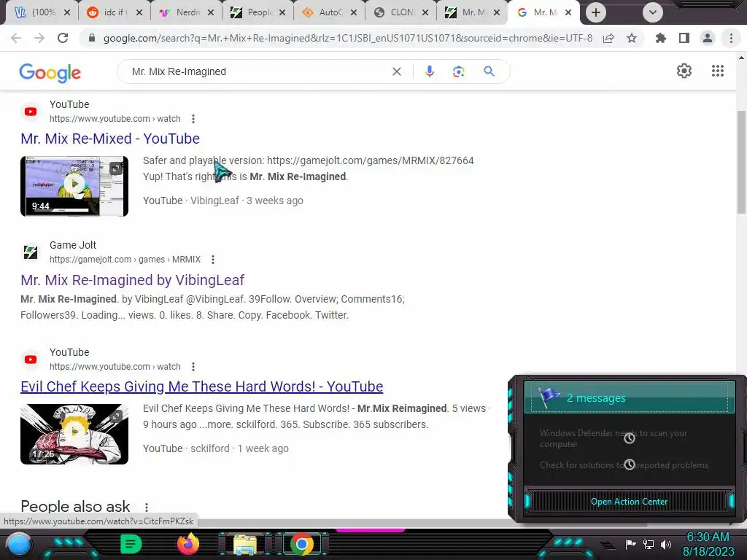Open a new tab with plus button
Screen dimensions: 747x560
click(x=595, y=12)
